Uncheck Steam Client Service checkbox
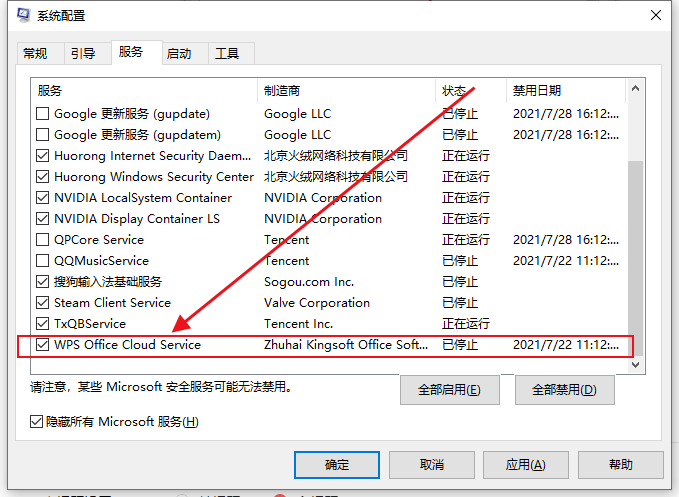Screen dimensions: 679x497 42,303
